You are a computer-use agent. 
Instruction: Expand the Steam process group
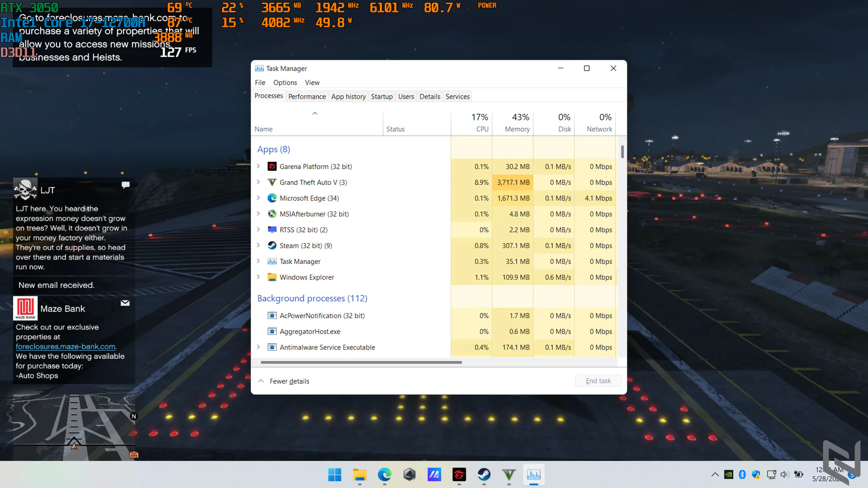[258, 245]
